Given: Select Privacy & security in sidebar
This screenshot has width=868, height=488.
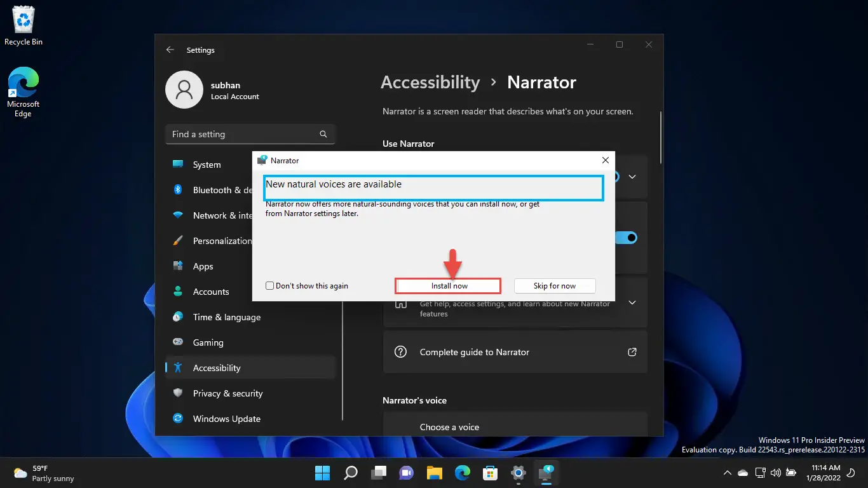Looking at the screenshot, I should (250, 393).
